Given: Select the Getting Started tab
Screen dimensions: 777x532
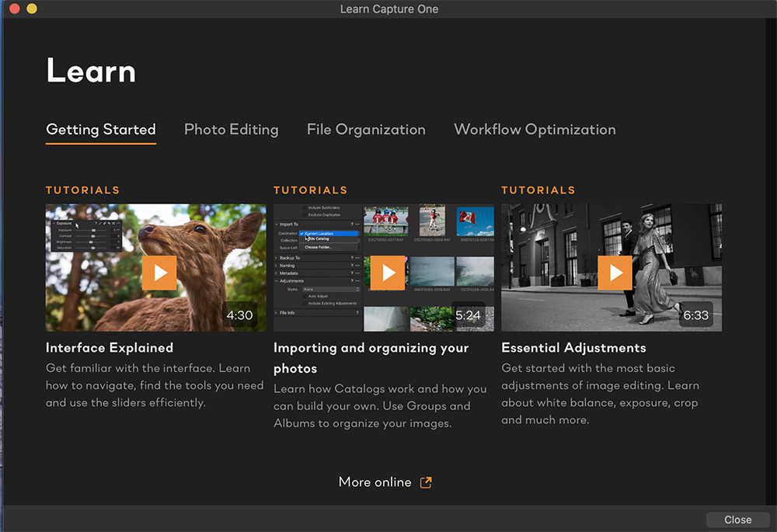Looking at the screenshot, I should [101, 130].
